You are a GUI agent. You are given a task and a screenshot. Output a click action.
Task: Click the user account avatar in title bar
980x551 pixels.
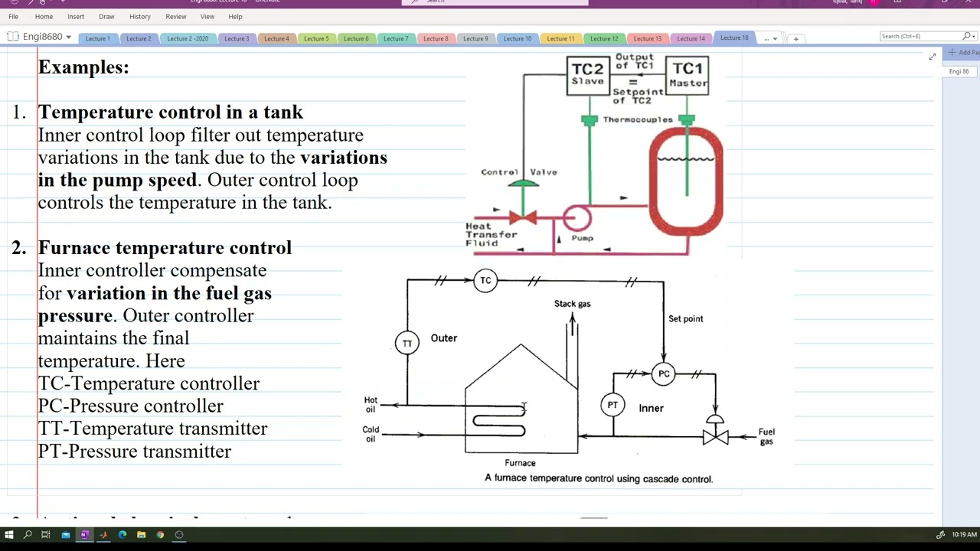(873, 2)
